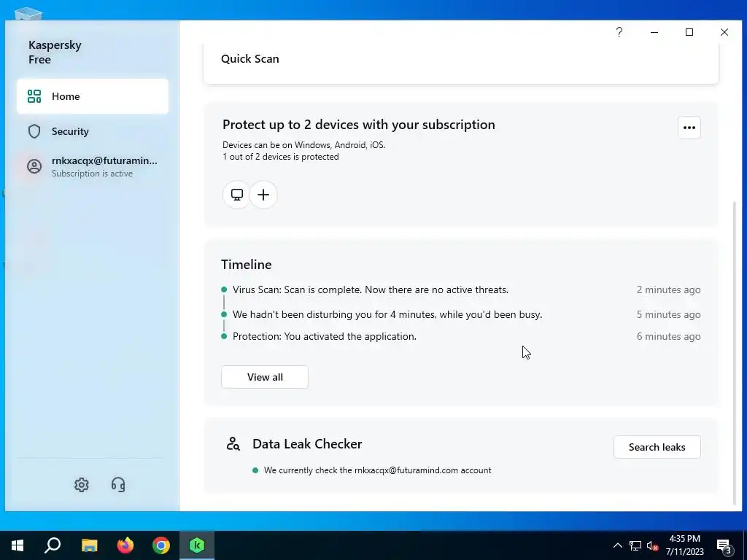
Task: Click View all under Timeline
Action: coord(265,377)
